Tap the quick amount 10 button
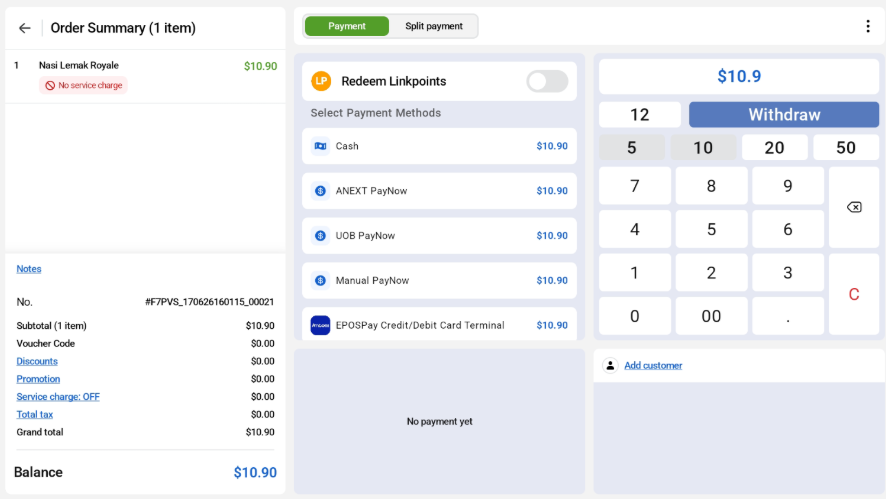The image size is (886, 499). pos(703,147)
